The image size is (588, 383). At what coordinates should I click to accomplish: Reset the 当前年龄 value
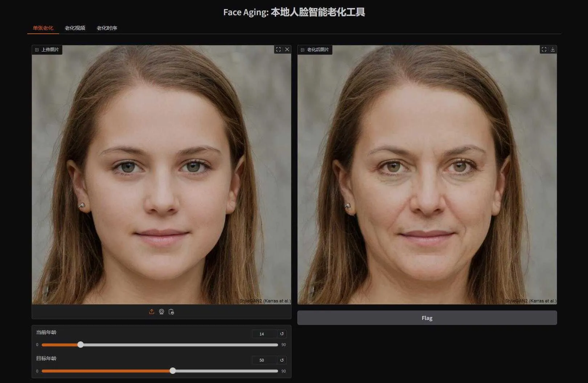(282, 334)
